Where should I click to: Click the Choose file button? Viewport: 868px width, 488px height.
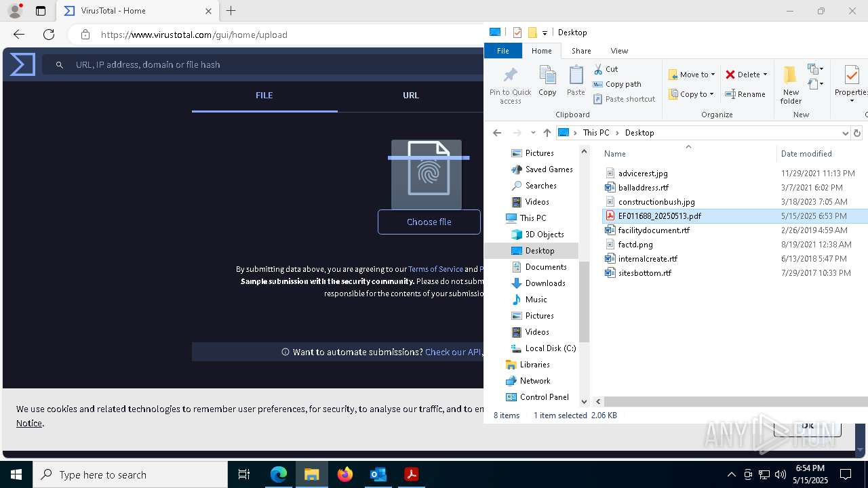[x=429, y=222]
